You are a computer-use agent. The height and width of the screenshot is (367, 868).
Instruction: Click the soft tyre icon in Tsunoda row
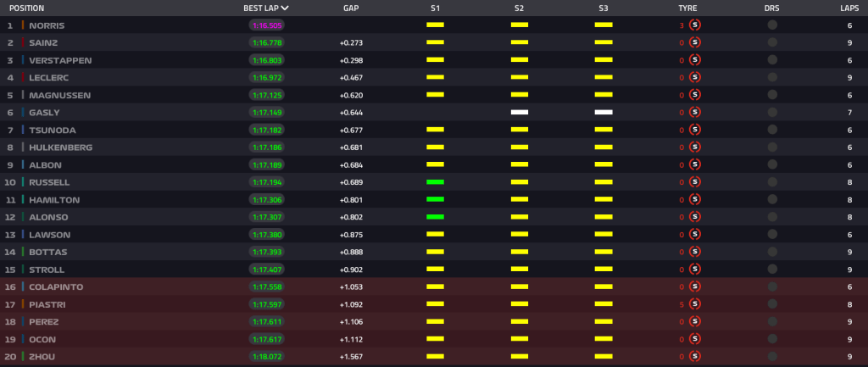click(695, 130)
